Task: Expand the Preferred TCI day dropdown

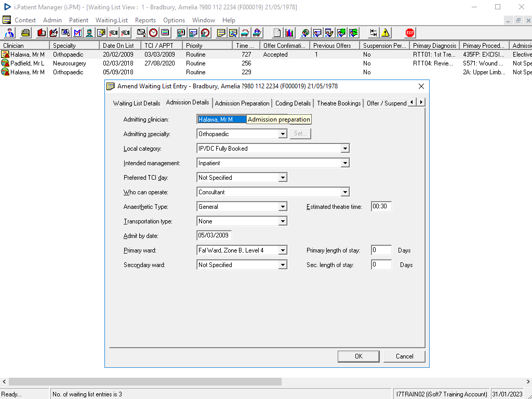Action: click(x=283, y=178)
